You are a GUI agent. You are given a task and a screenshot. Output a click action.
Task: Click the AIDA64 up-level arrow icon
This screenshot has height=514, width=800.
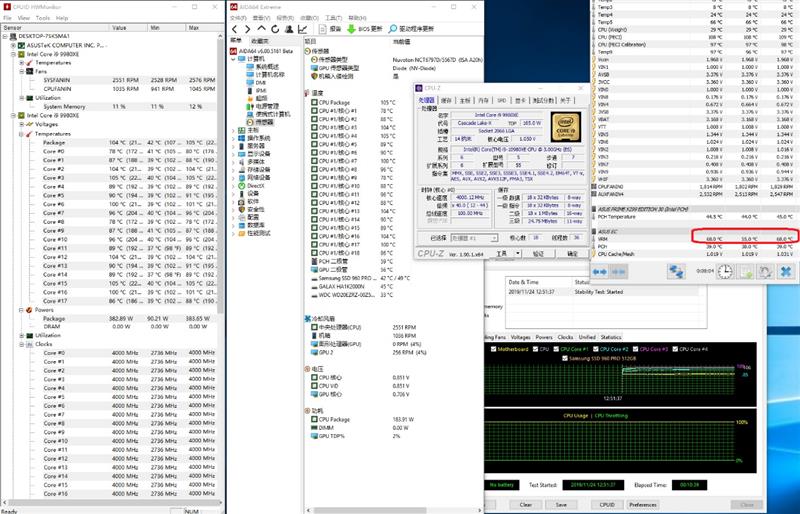261,29
